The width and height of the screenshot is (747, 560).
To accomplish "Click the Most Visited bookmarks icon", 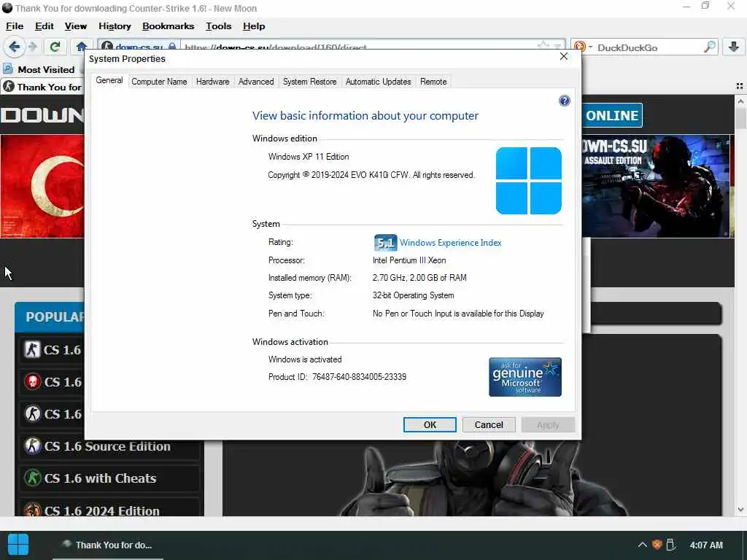I will 7,69.
